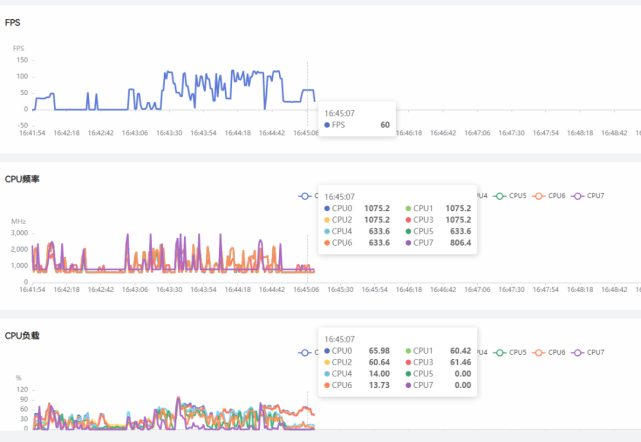Click 16:48:42 tick on FPS time axis
The image size is (641, 442).
(x=610, y=132)
